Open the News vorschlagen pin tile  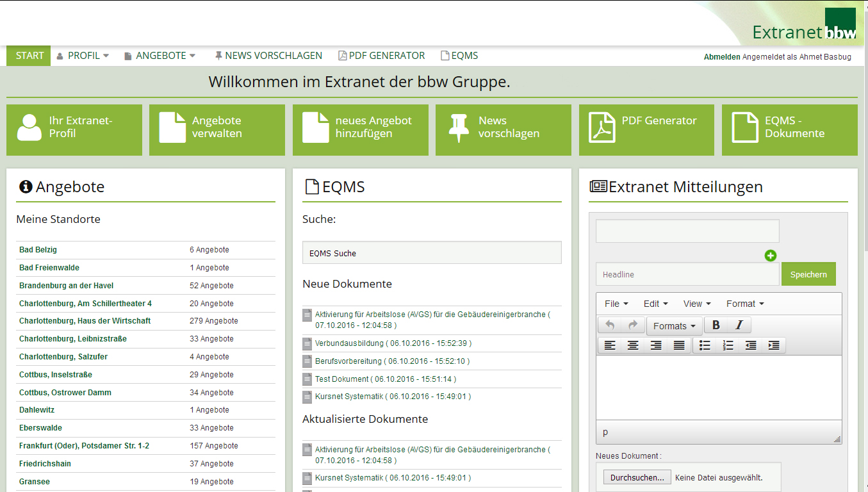504,130
